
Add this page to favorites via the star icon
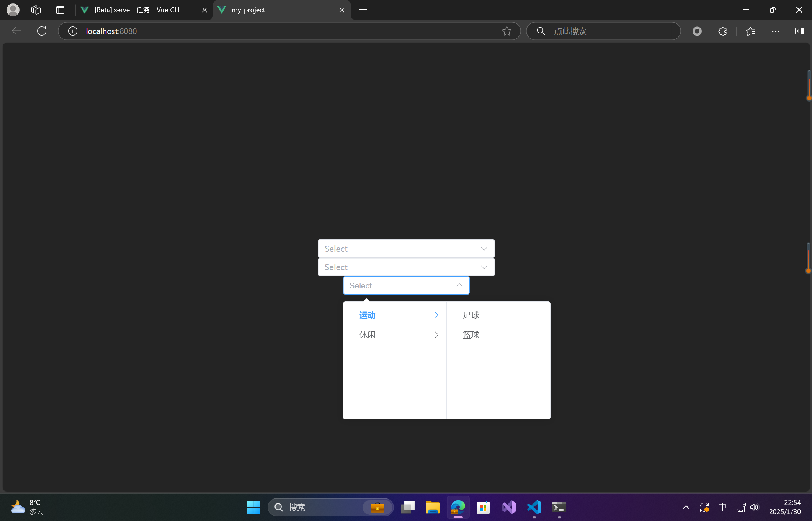(x=506, y=31)
